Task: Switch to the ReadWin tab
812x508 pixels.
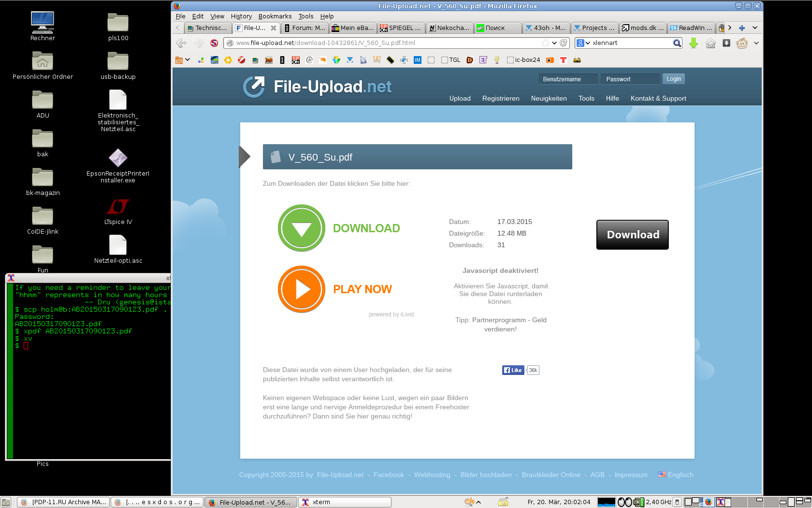Action: click(x=691, y=28)
